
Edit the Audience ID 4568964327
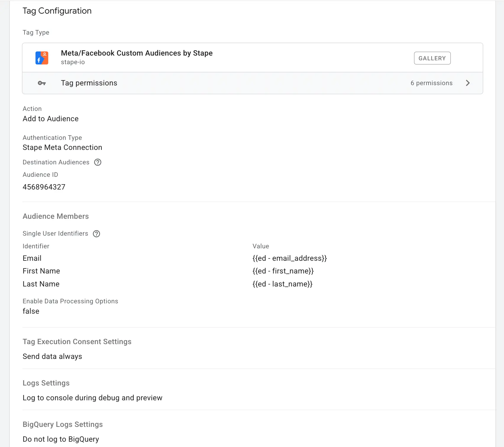pos(44,187)
